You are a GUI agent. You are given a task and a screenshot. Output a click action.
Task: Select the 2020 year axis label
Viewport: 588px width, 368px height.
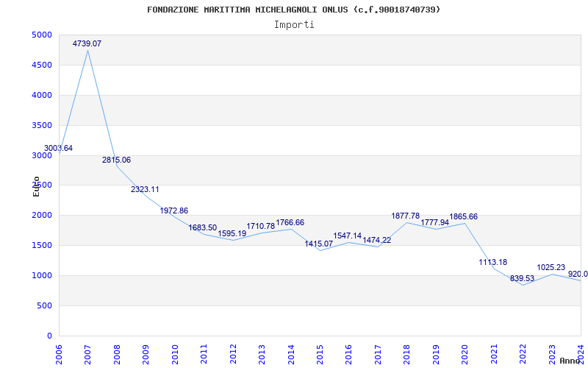(x=465, y=355)
